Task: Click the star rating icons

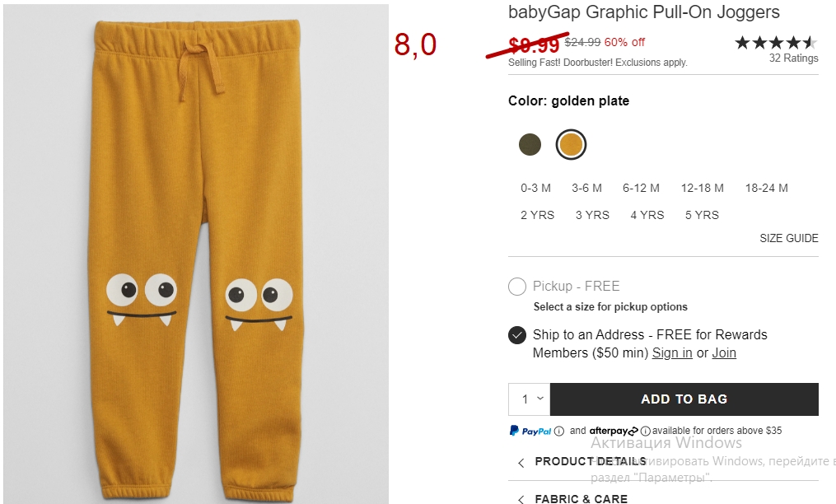Action: click(776, 43)
